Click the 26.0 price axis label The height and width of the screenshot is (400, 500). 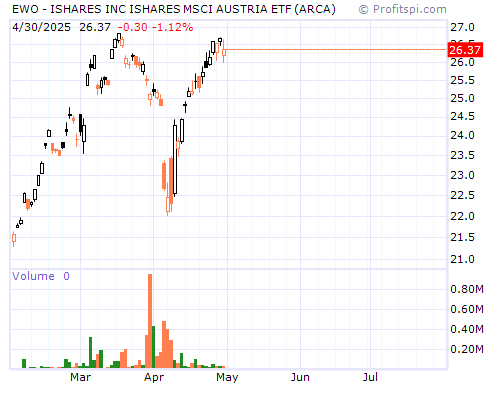pos(462,62)
